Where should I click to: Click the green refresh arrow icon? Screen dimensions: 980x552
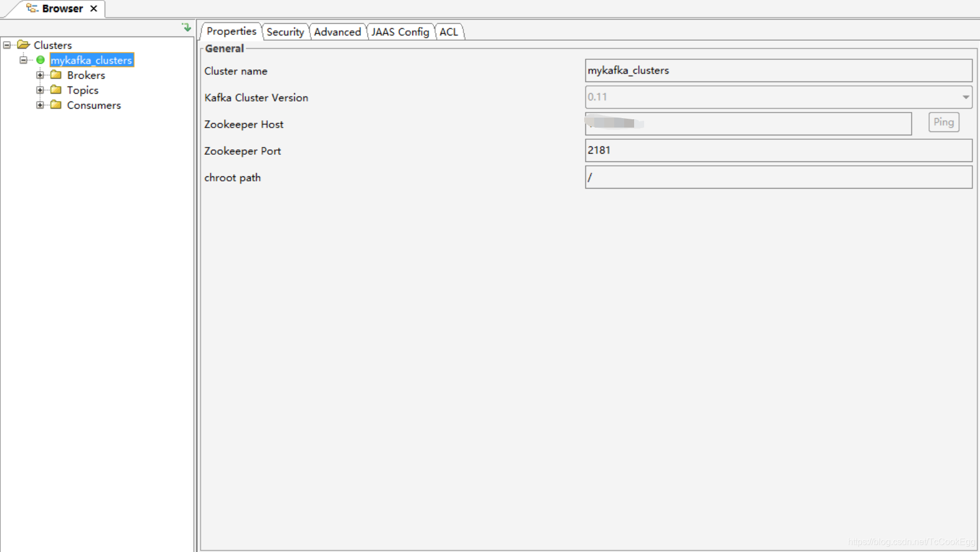[186, 27]
